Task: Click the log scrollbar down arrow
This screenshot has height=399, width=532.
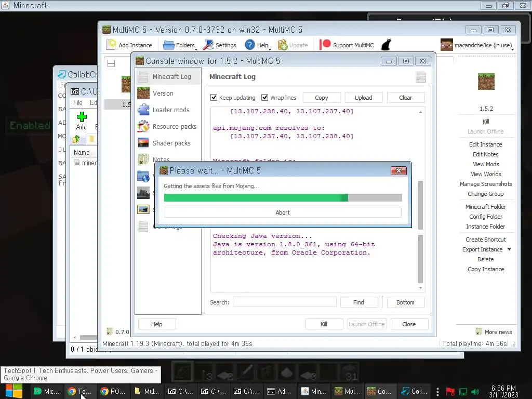Action: coord(420,288)
